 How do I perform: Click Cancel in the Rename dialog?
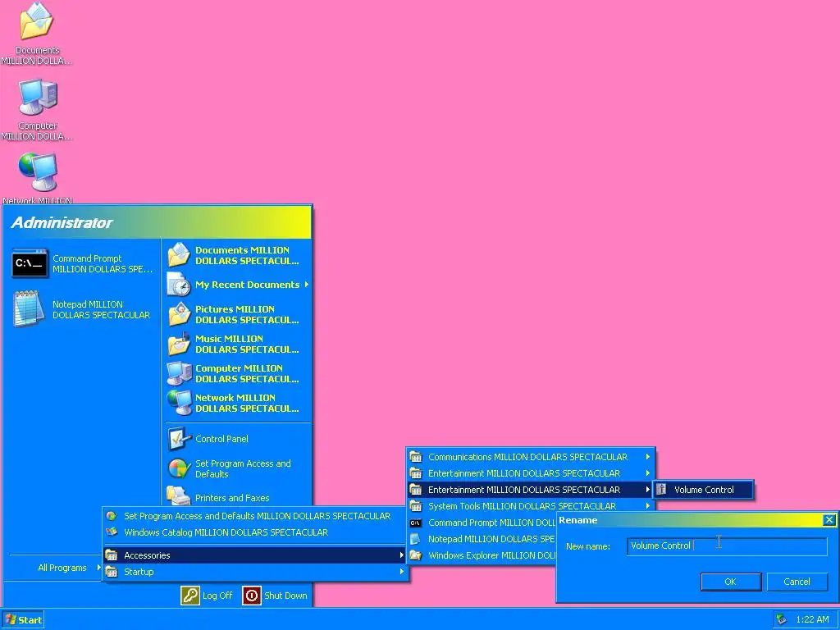tap(797, 582)
